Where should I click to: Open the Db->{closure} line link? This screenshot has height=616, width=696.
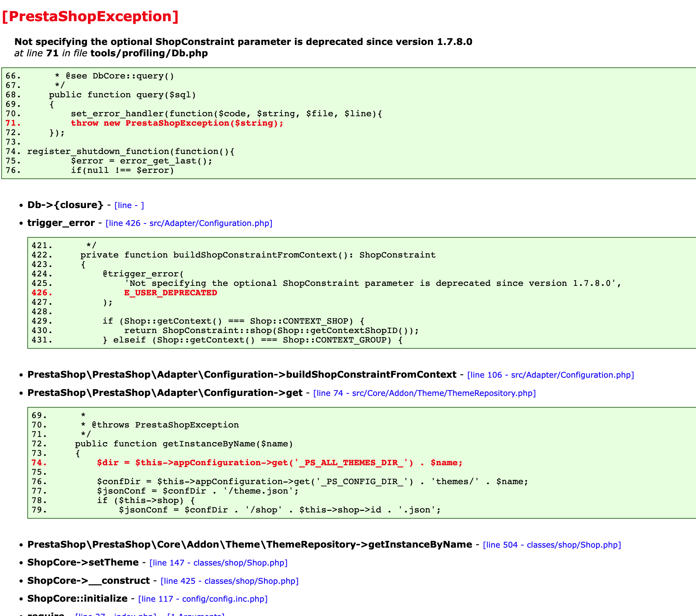(x=129, y=205)
